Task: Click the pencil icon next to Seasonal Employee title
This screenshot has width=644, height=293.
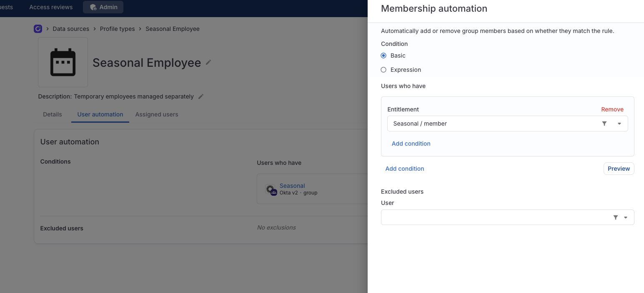Action: coord(208,62)
